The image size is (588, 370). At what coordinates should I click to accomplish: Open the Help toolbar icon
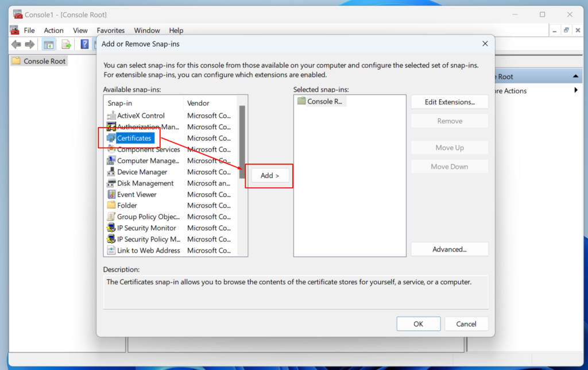click(84, 44)
